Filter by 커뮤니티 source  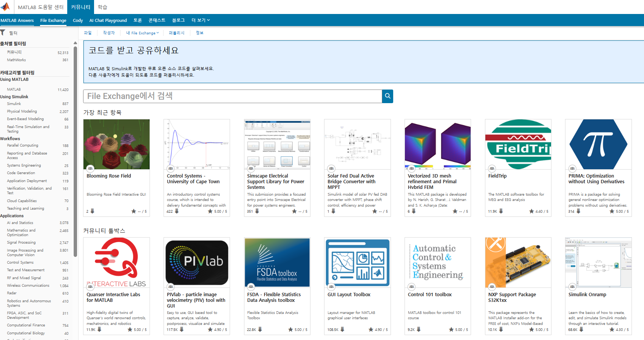click(14, 52)
